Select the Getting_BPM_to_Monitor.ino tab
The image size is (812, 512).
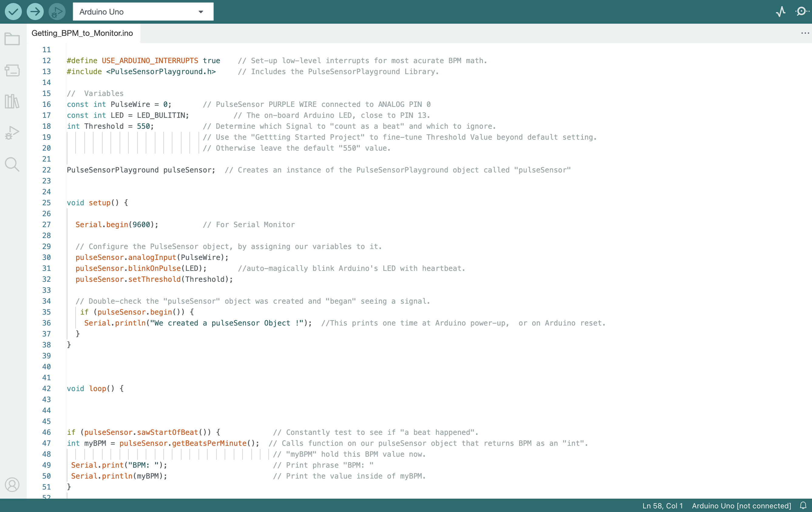click(82, 33)
